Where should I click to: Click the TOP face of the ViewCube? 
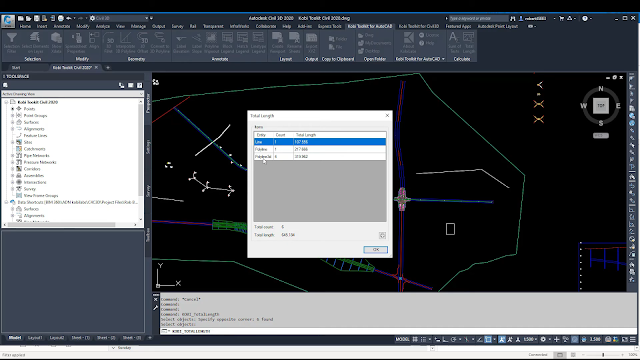(600, 106)
